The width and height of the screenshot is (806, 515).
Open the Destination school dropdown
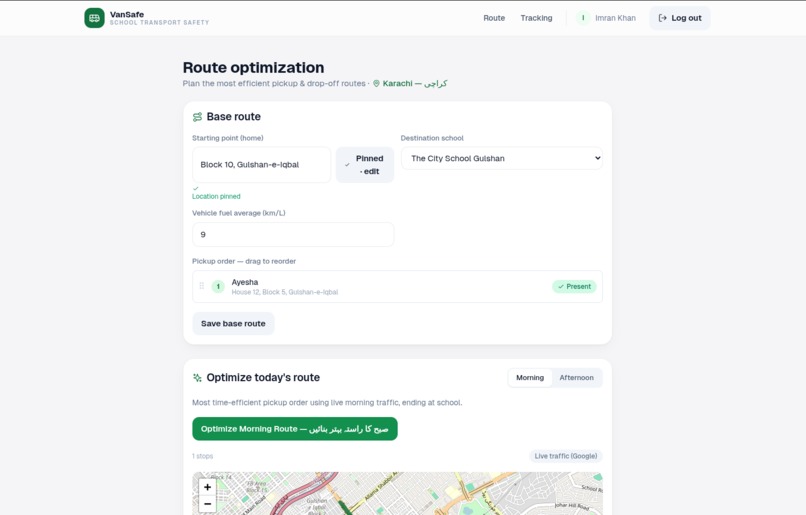pyautogui.click(x=502, y=158)
